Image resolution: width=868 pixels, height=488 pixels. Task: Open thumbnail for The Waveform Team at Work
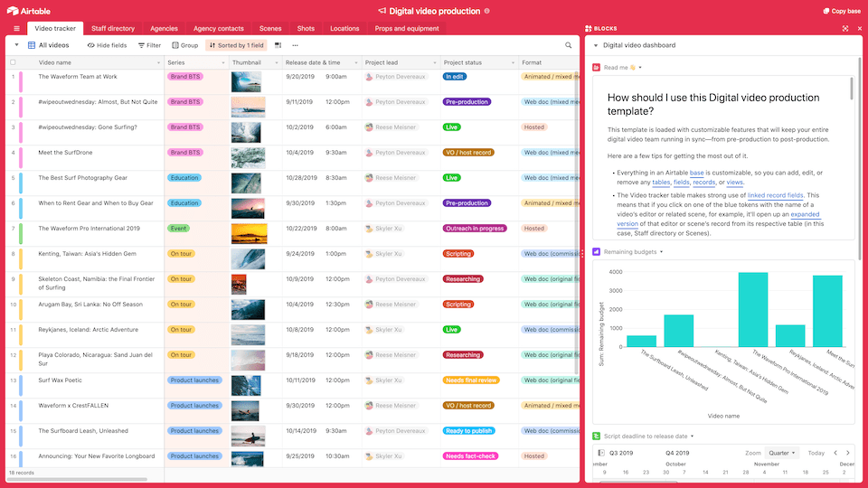pos(246,82)
